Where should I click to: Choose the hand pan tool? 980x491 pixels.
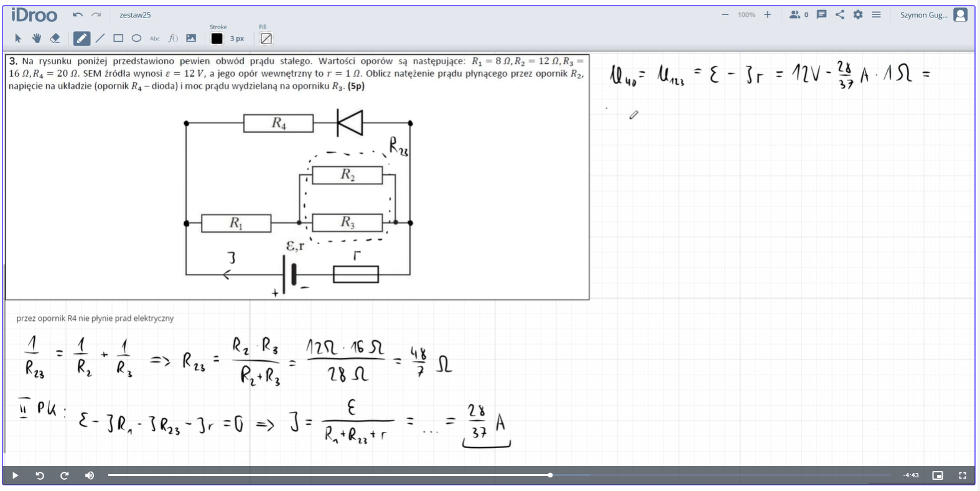pos(37,39)
